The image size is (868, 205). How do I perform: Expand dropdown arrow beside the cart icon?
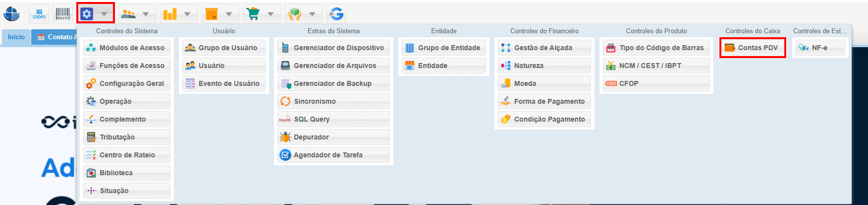[271, 14]
